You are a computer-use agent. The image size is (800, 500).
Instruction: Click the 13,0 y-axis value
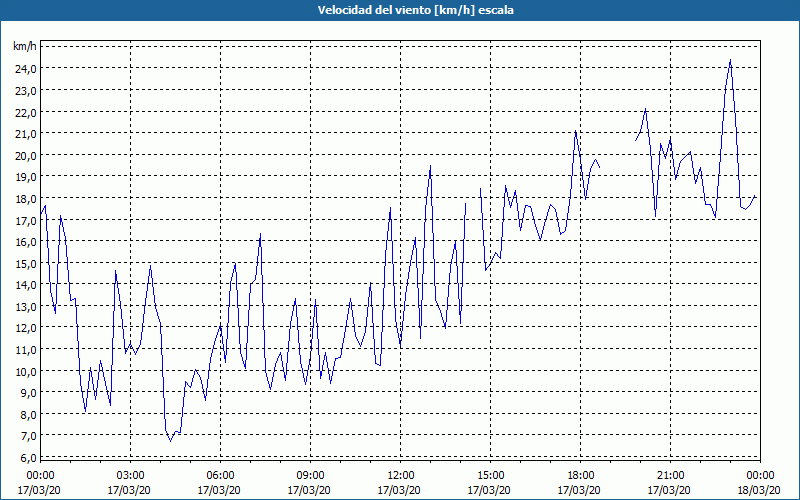25,306
